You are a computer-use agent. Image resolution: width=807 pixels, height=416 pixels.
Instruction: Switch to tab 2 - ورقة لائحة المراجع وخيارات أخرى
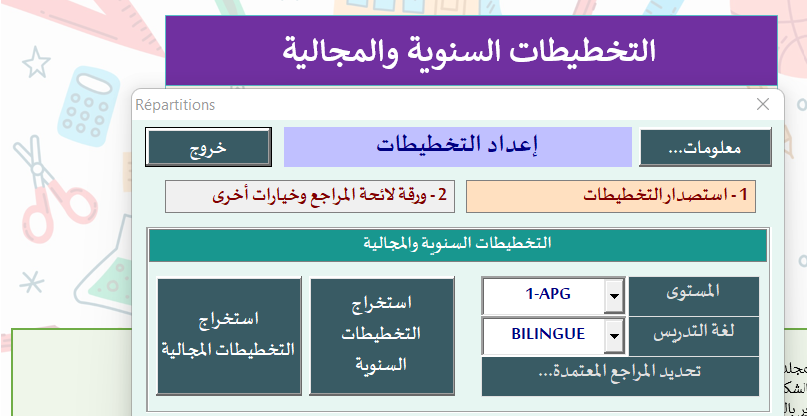pyautogui.click(x=310, y=196)
